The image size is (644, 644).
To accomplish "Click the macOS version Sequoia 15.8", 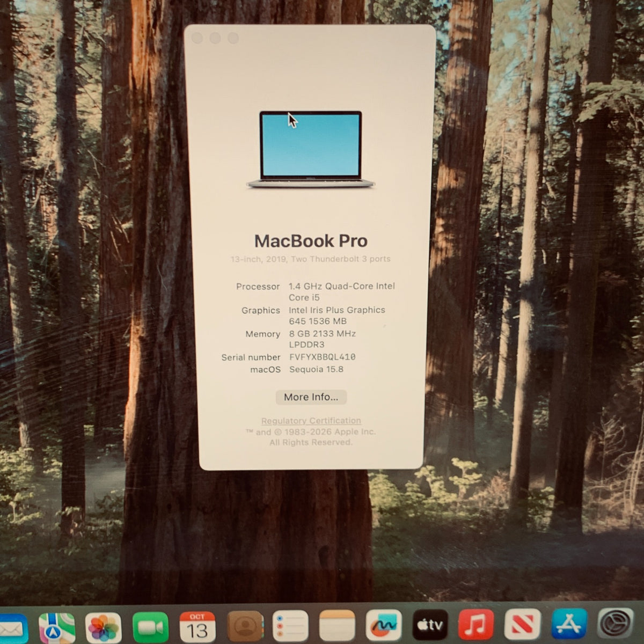I will (316, 369).
